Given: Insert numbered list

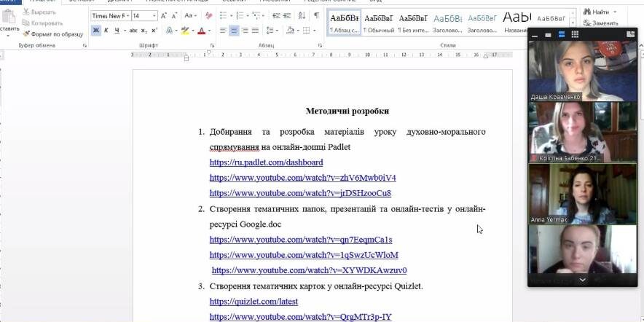Looking at the screenshot, I should (x=240, y=15).
